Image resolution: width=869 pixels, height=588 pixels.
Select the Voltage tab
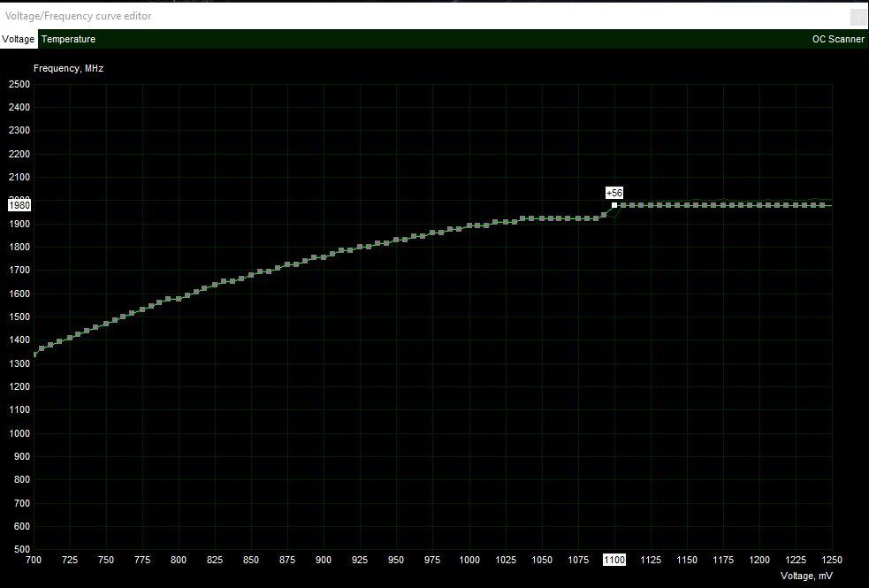pyautogui.click(x=19, y=40)
